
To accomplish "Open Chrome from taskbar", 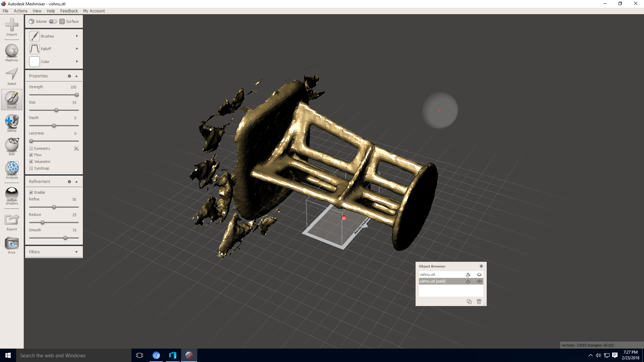I will (156, 355).
